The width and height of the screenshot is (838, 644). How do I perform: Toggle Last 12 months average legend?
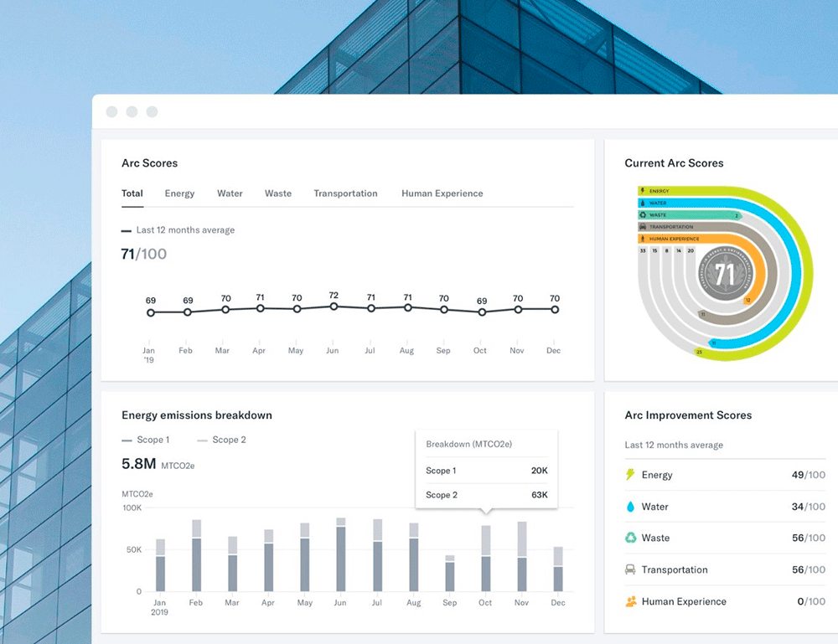click(x=178, y=230)
